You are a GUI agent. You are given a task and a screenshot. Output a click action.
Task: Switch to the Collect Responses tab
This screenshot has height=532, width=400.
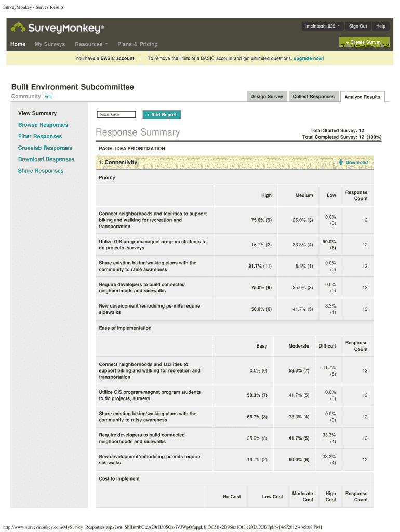click(313, 96)
